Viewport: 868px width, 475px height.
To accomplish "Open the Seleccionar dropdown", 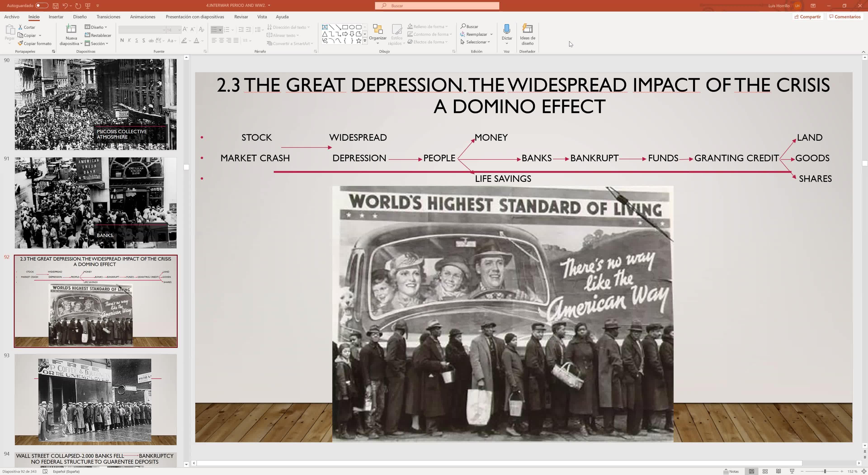I will [475, 42].
